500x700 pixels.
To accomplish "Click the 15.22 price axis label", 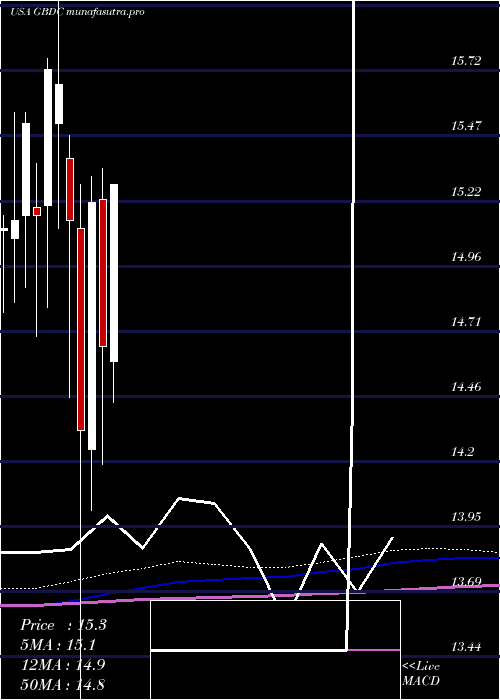I will pos(466,192).
